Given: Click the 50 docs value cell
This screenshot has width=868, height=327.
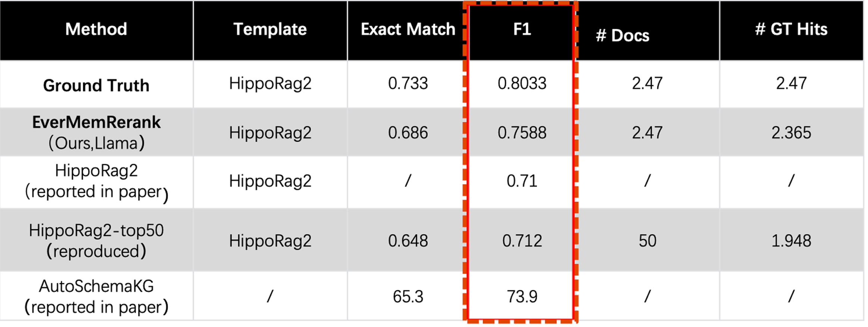Looking at the screenshot, I should coord(647,241).
